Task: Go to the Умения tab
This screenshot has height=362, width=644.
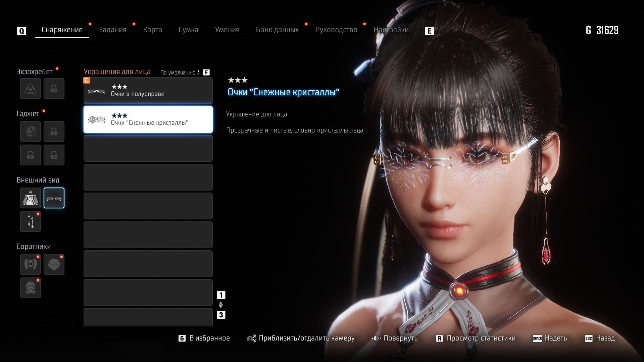Action: click(227, 30)
